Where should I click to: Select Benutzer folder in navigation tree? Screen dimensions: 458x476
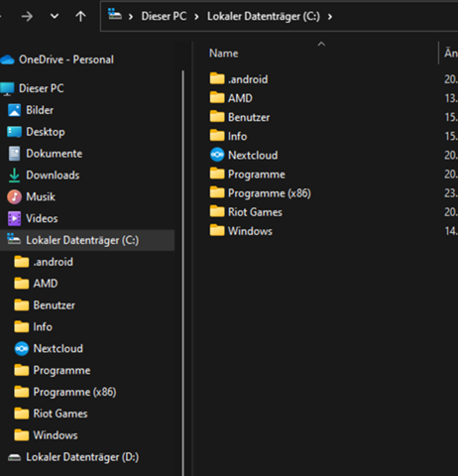(55, 305)
